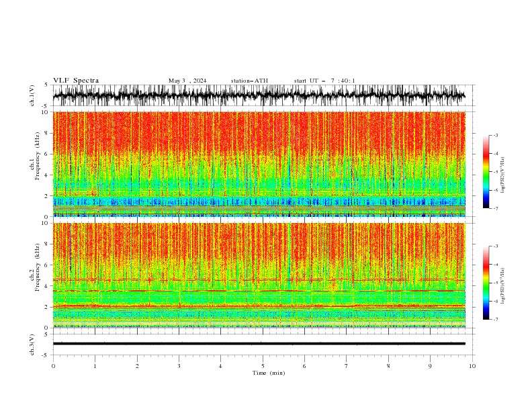The height and width of the screenshot is (411, 532).
Task: Click the ch.1 log(PSD) colorbar
Action: pos(486,172)
